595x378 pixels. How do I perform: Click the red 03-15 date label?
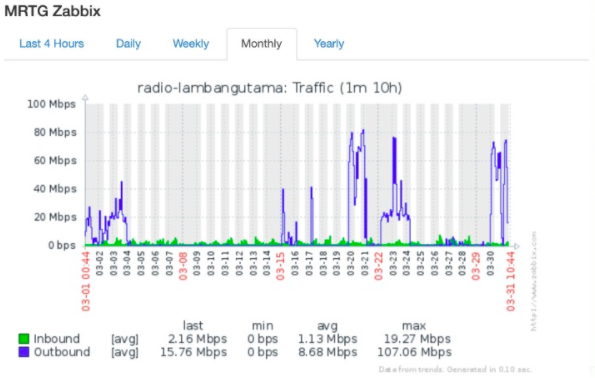280,266
